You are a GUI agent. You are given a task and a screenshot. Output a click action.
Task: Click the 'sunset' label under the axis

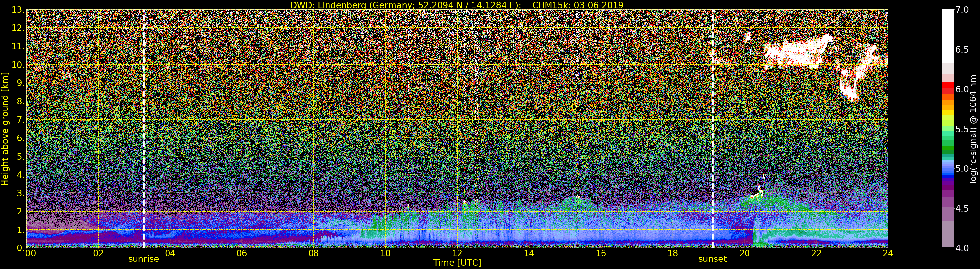pos(712,259)
